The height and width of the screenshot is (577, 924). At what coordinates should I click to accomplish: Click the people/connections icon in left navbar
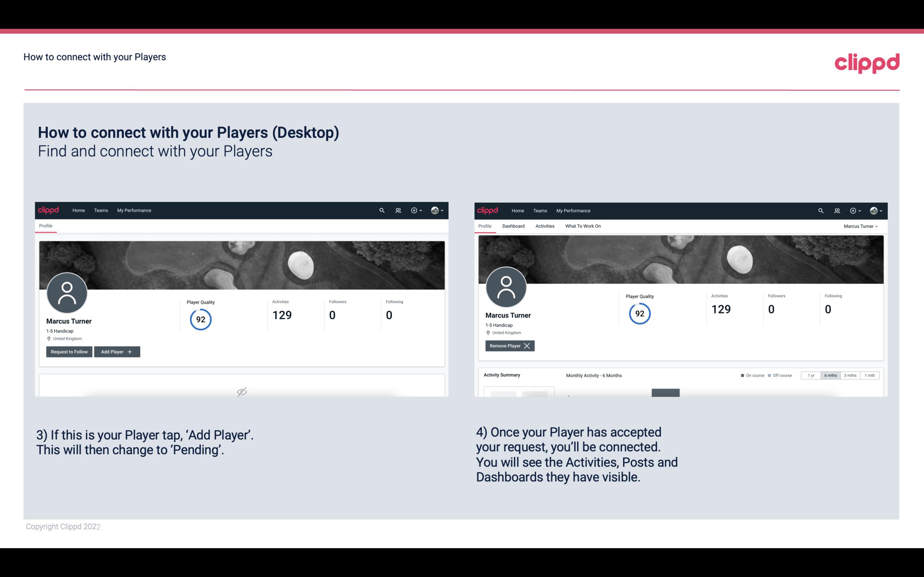tap(397, 210)
